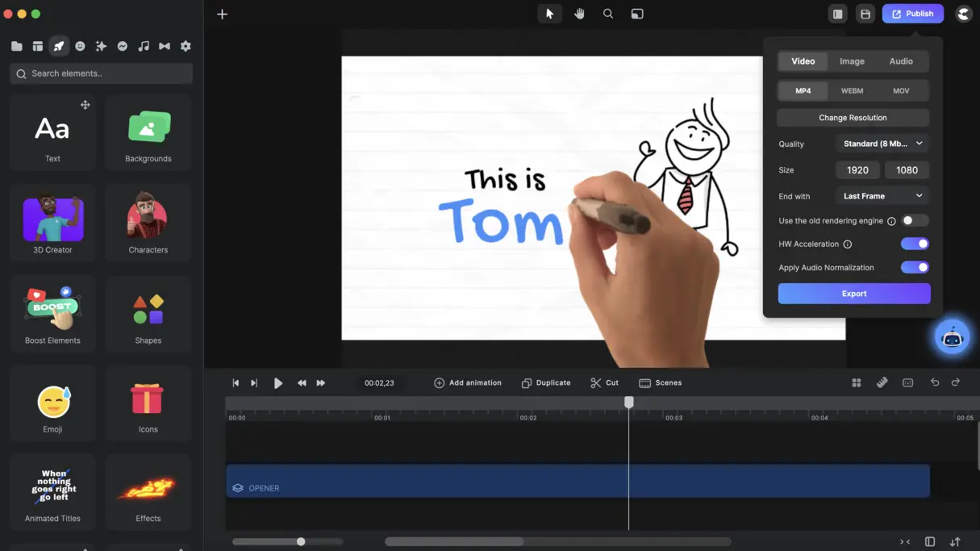The image size is (980, 551).
Task: Open the Quality dropdown
Action: click(882, 144)
